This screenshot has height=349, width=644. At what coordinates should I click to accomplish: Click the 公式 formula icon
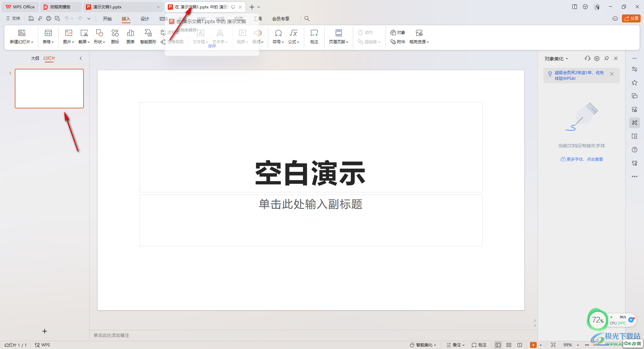tap(293, 33)
